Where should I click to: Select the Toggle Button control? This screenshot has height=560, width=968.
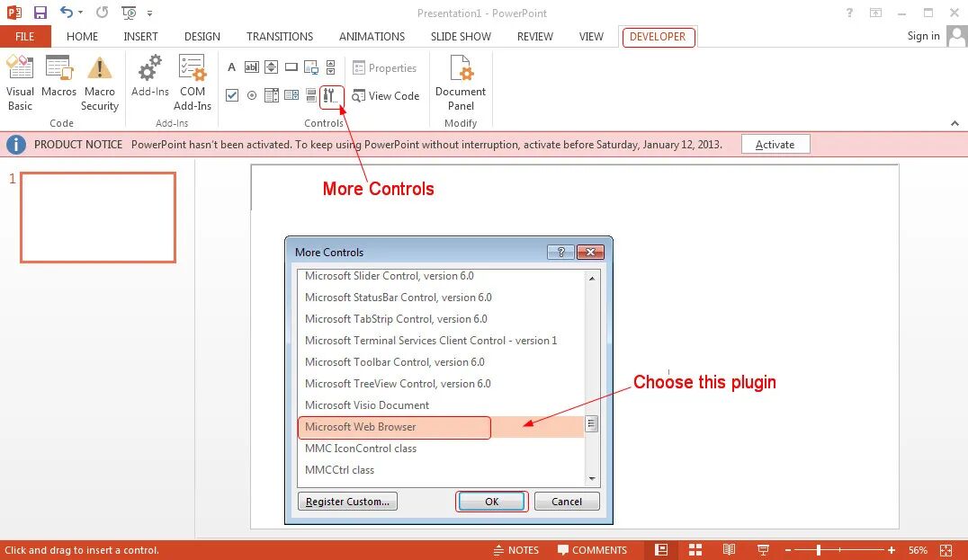[x=310, y=95]
